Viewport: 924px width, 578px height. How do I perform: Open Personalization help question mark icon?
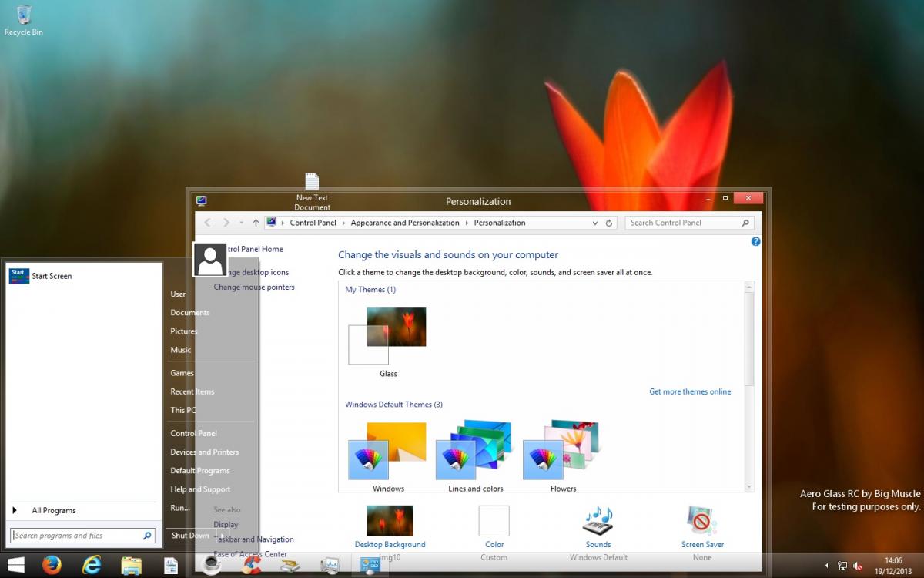tap(755, 241)
